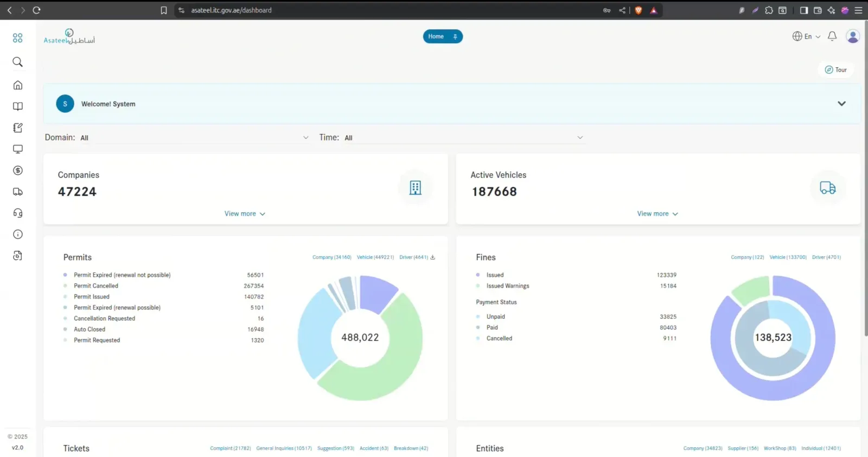868x457 pixels.
Task: Click the Permit Cancelled legend dot
Action: [65, 286]
